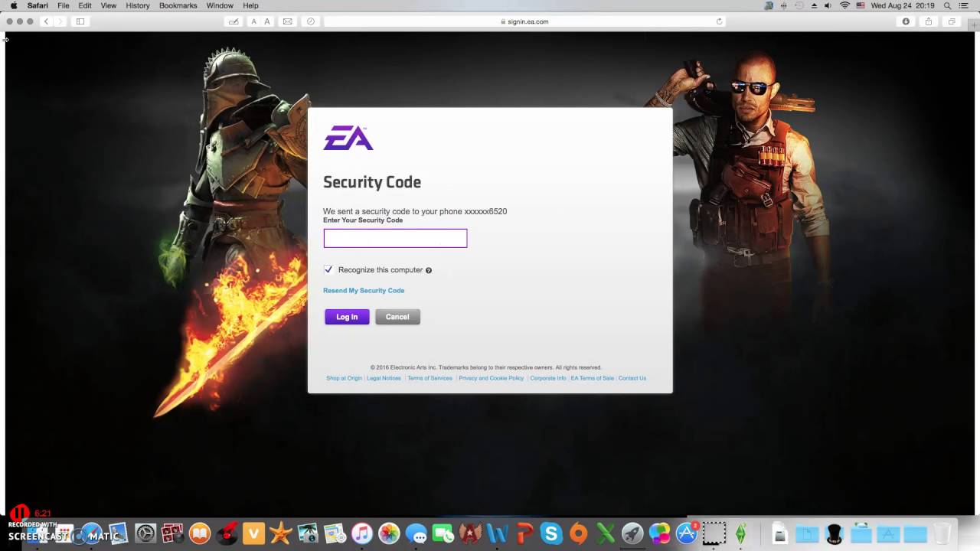Click the Enter Your Security Code field
The image size is (980, 551).
[395, 238]
